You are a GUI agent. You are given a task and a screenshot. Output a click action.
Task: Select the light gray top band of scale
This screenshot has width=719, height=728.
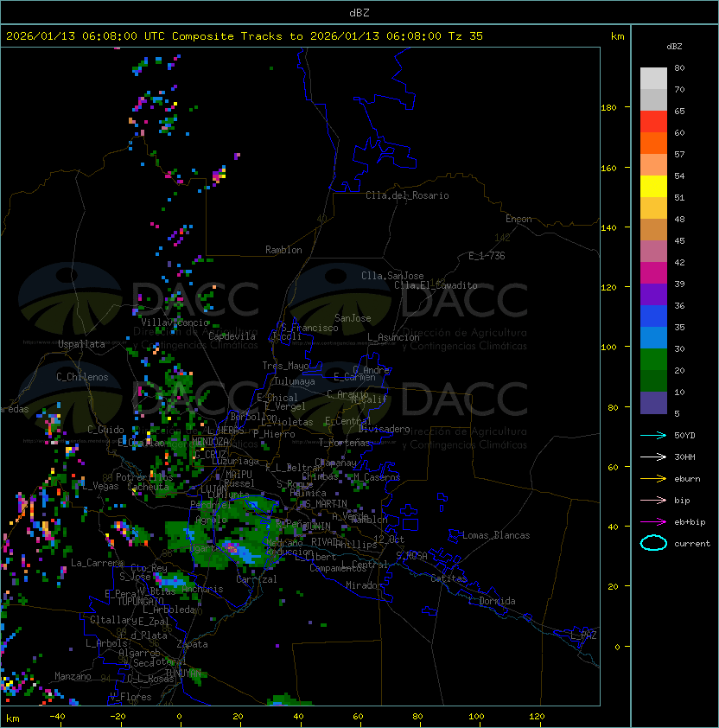[653, 79]
